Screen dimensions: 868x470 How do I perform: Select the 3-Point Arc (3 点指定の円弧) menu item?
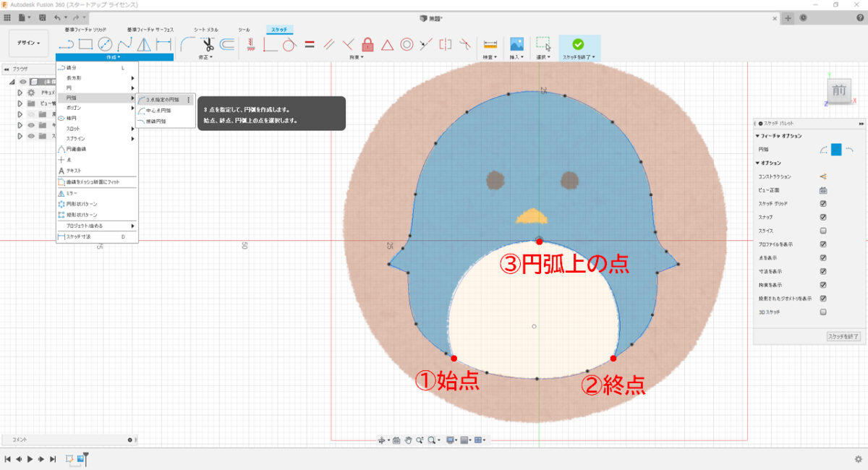[165, 100]
